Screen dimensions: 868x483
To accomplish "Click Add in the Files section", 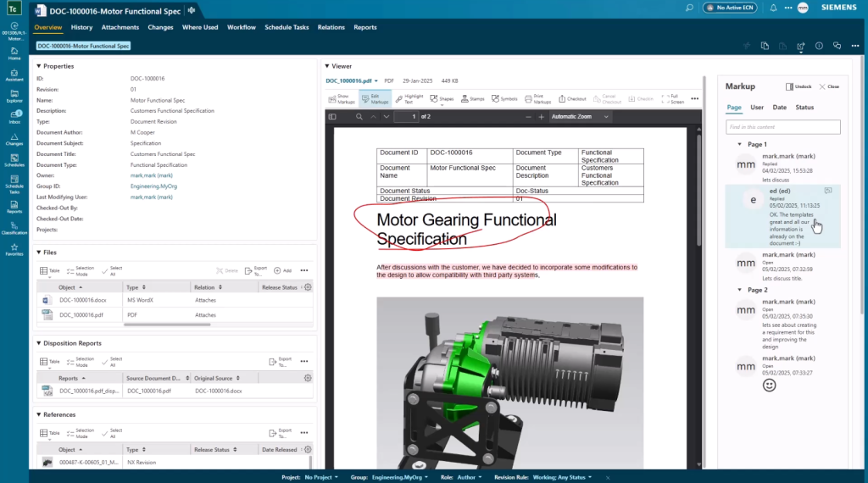I will coord(283,270).
